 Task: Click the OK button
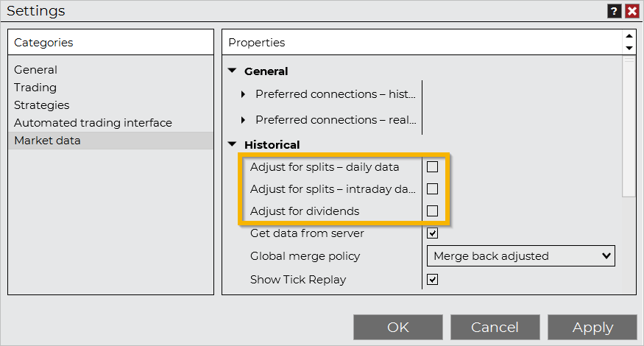pos(398,328)
